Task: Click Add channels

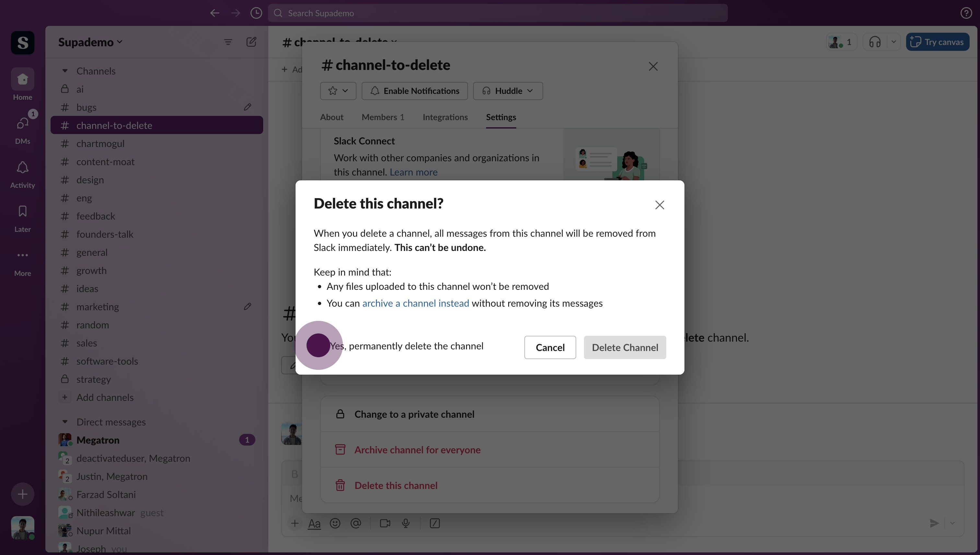Action: [157, 397]
